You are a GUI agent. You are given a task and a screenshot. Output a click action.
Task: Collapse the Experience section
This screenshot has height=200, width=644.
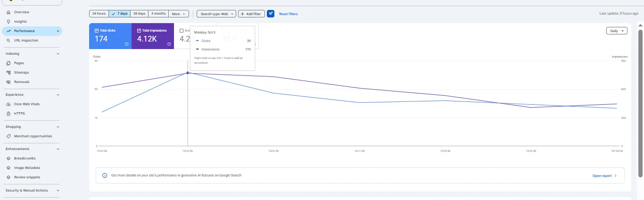58,95
